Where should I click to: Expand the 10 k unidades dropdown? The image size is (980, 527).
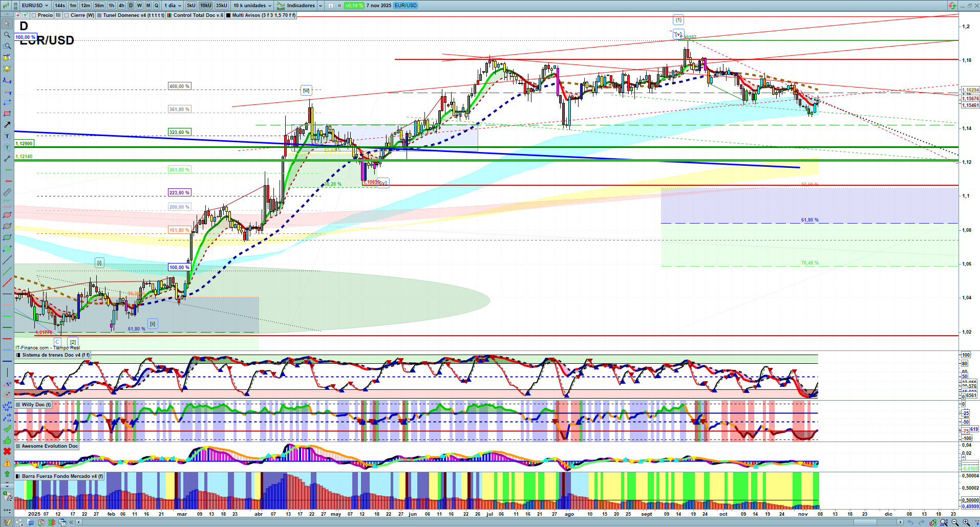pos(252,6)
